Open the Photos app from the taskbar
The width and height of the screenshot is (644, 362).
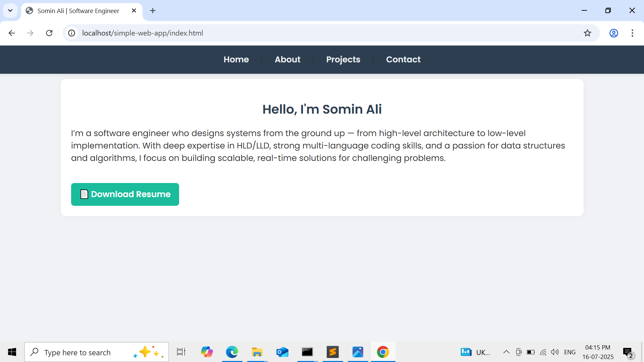(x=358, y=352)
